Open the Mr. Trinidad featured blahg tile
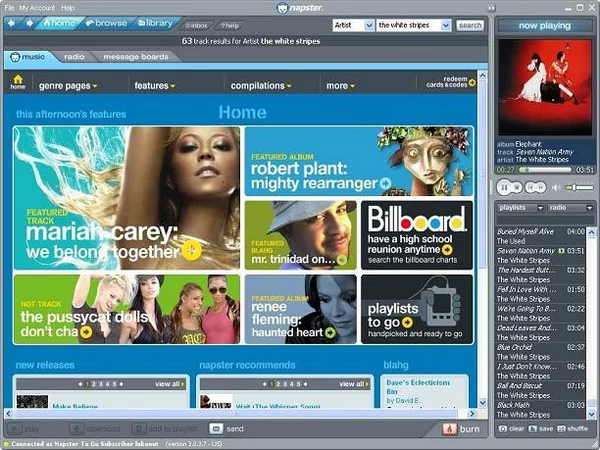Image resolution: width=600 pixels, height=450 pixels. 300,235
